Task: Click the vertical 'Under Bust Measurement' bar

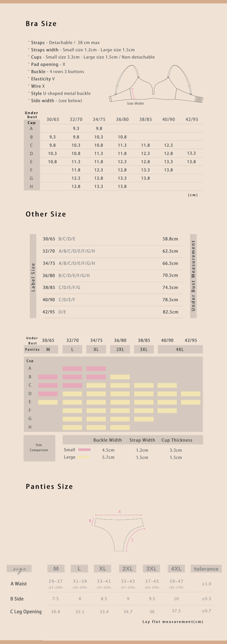Action: pos(193,276)
